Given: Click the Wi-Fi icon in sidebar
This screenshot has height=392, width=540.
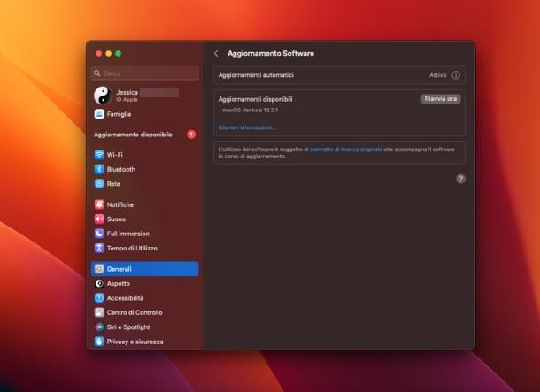Looking at the screenshot, I should click(x=99, y=155).
